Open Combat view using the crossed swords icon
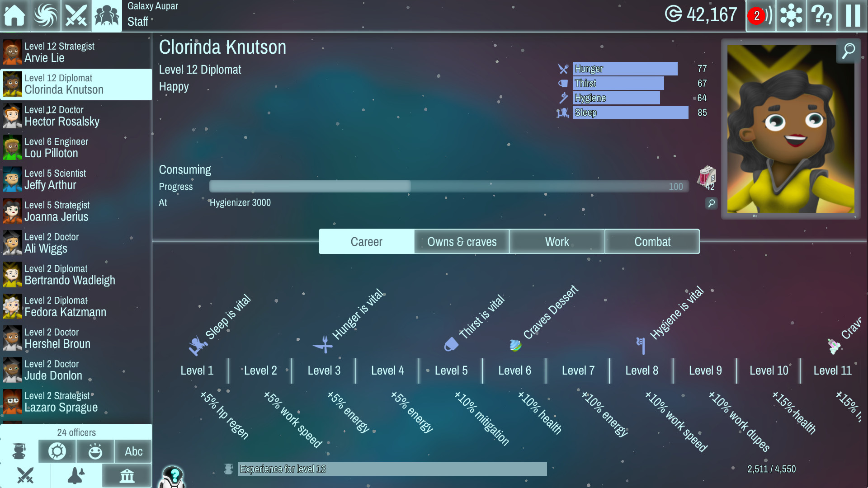This screenshot has width=868, height=488. point(75,15)
